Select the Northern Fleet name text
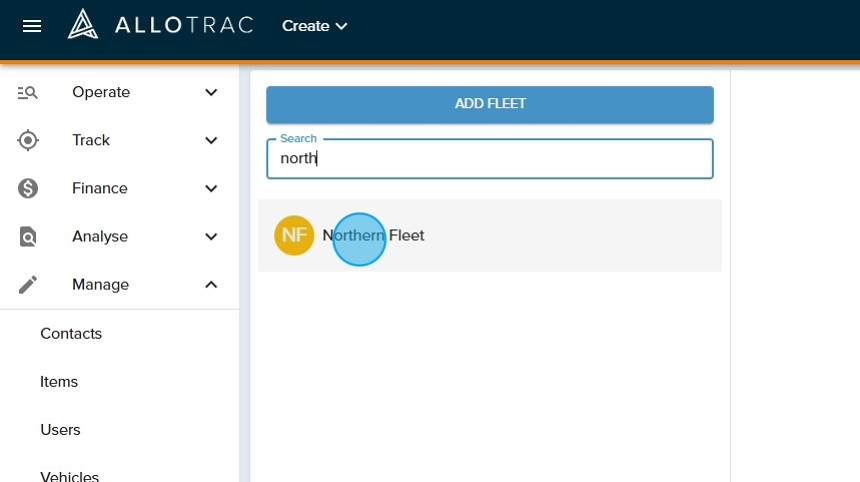Viewport: 860px width, 482px height. (374, 236)
